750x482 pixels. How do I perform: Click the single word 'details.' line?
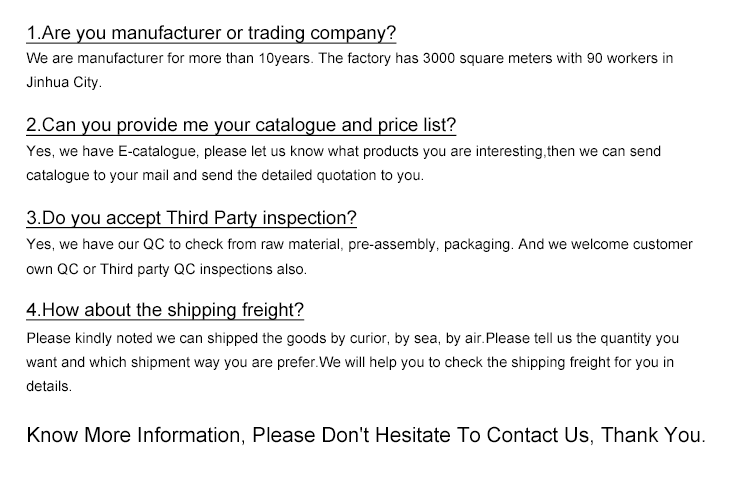click(x=49, y=385)
